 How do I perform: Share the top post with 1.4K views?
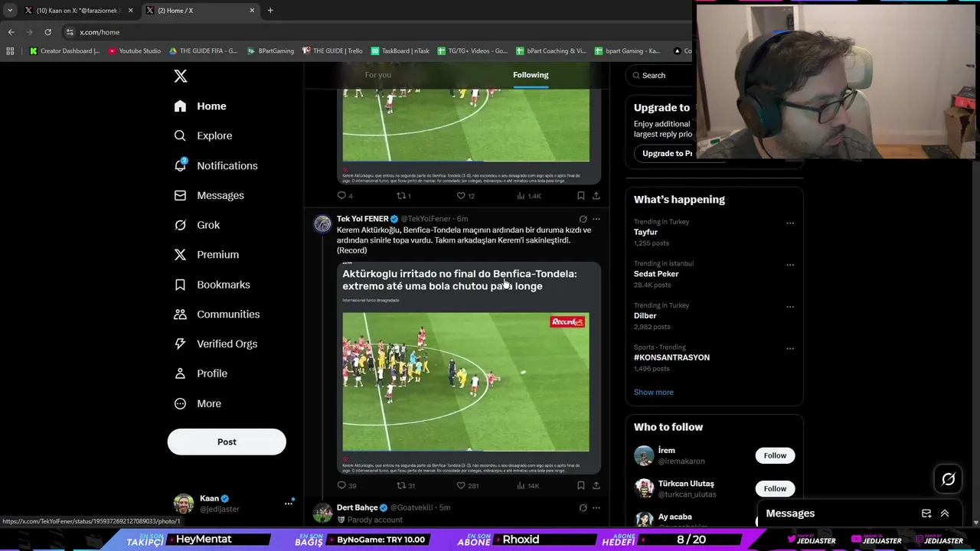coord(596,196)
